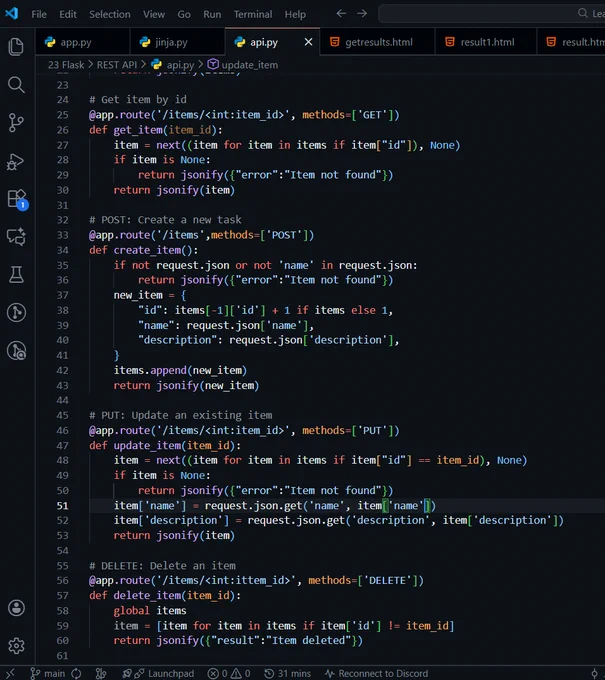Open the Explorer view in activity bar
Image resolution: width=605 pixels, height=680 pixels.
16,46
